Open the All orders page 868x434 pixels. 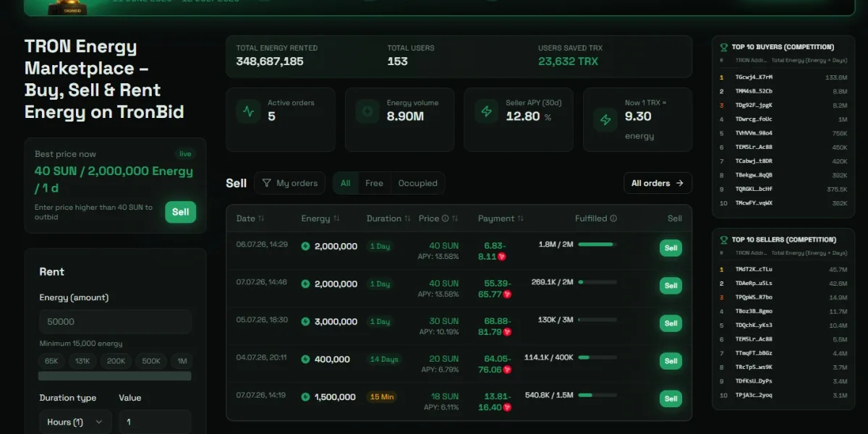pos(658,183)
